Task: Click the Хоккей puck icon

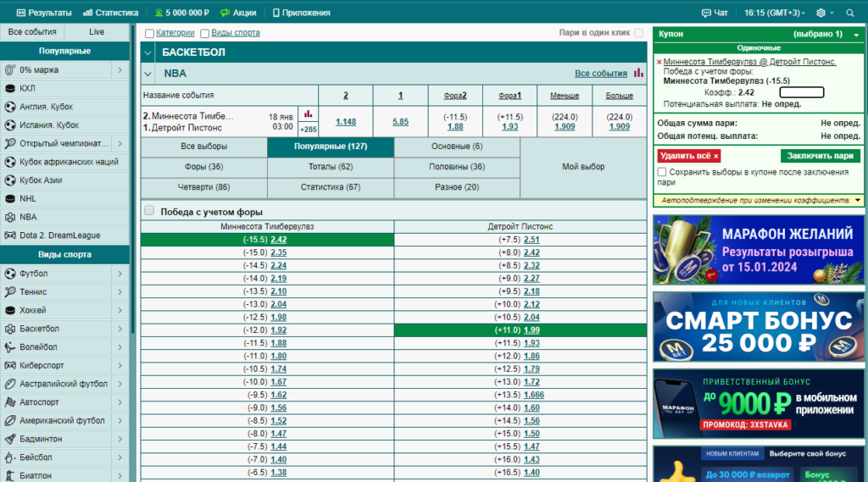Action: tap(10, 310)
